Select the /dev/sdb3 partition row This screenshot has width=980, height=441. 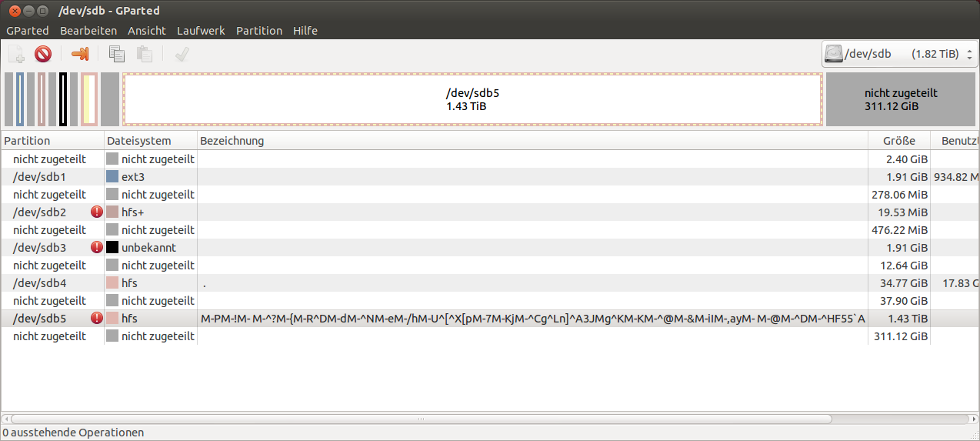tap(490, 248)
